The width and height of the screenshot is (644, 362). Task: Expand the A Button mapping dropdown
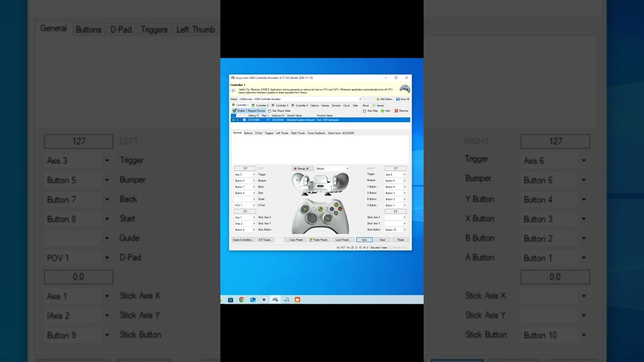404,205
